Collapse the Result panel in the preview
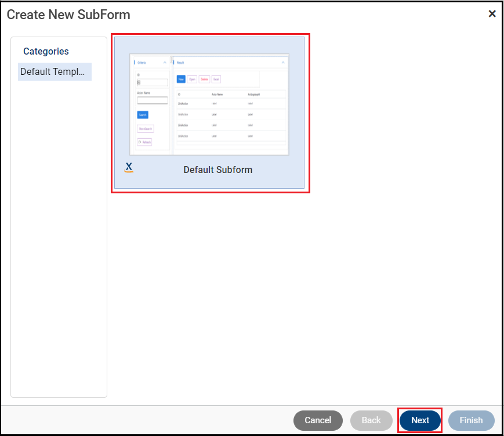 pyautogui.click(x=283, y=63)
